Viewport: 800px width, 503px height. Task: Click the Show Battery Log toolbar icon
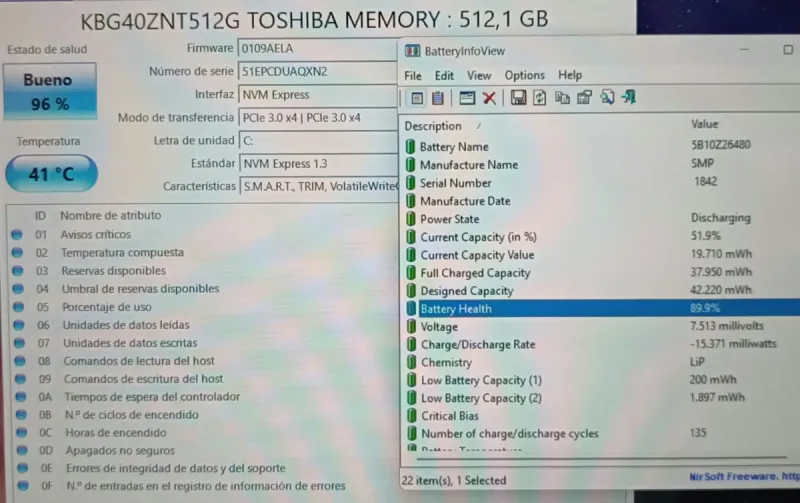point(438,98)
